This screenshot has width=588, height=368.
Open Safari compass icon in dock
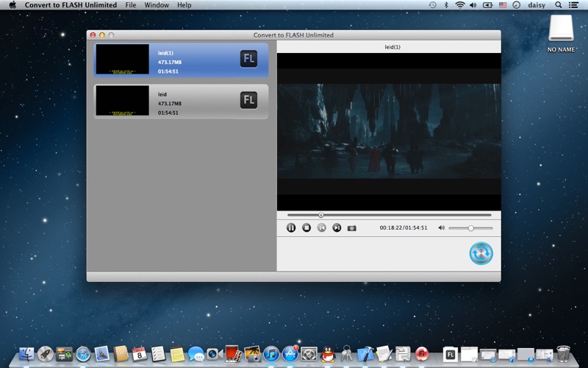pyautogui.click(x=83, y=354)
